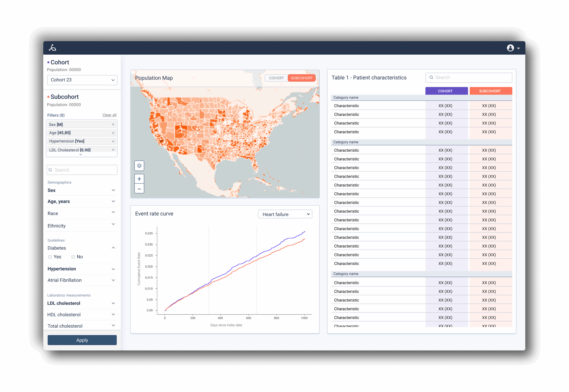Switch map view to Cohort
Screen dimensions: 569x392
[x=276, y=78]
